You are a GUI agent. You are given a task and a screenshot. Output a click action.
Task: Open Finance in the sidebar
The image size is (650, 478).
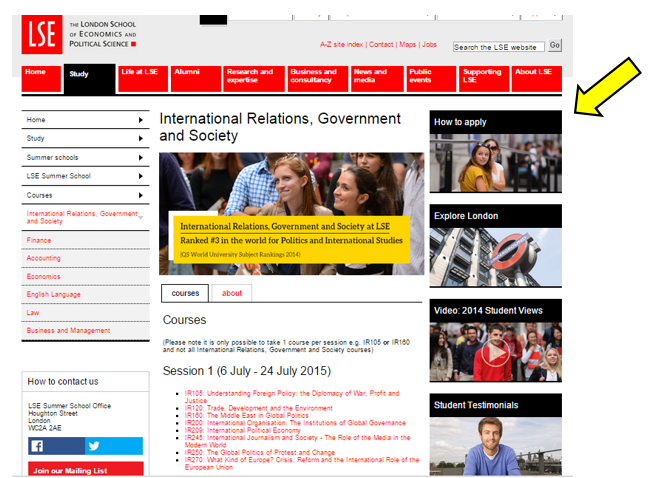[39, 240]
